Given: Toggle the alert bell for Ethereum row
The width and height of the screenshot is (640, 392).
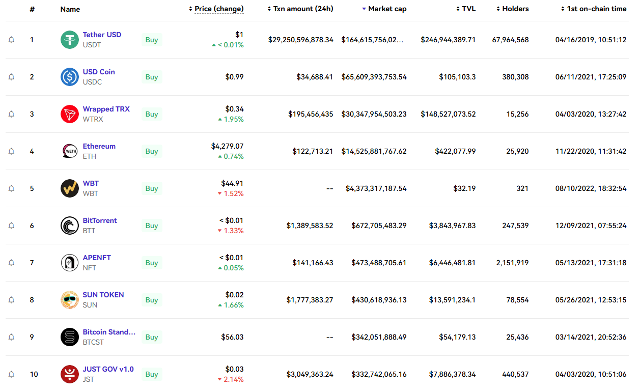Looking at the screenshot, I should (x=11, y=151).
